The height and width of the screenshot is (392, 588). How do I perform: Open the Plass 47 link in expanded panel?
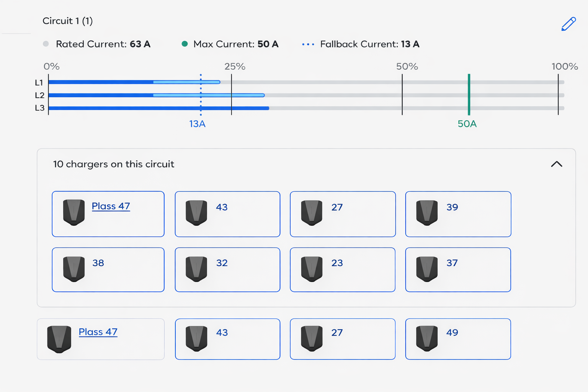click(111, 206)
